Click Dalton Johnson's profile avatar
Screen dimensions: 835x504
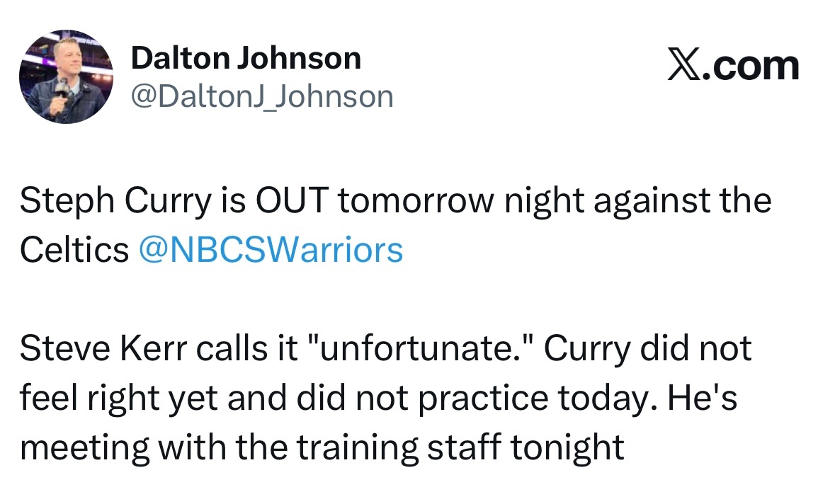pyautogui.click(x=65, y=76)
